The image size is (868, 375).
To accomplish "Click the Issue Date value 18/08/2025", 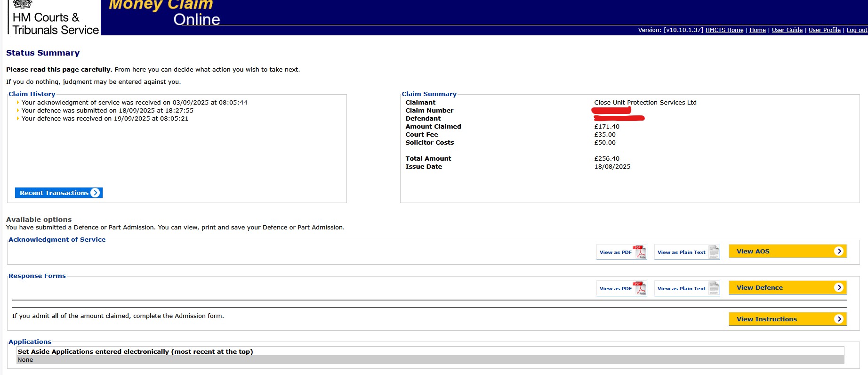I will (612, 166).
